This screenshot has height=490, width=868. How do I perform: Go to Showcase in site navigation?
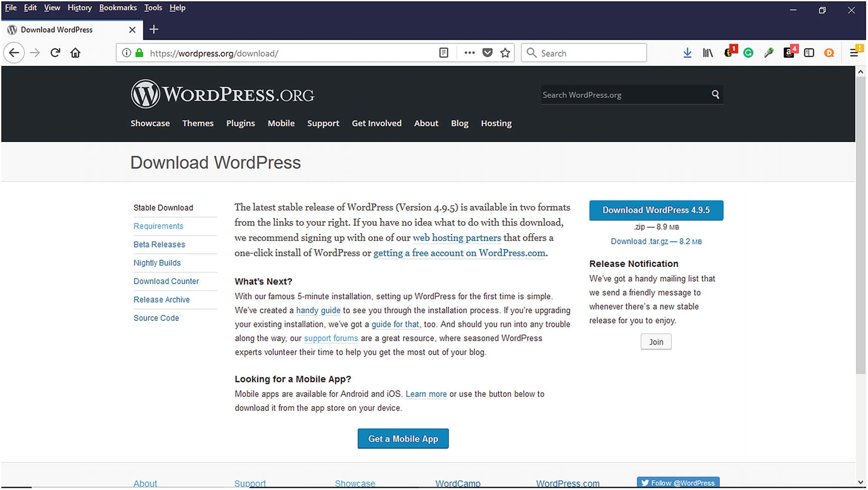[150, 123]
